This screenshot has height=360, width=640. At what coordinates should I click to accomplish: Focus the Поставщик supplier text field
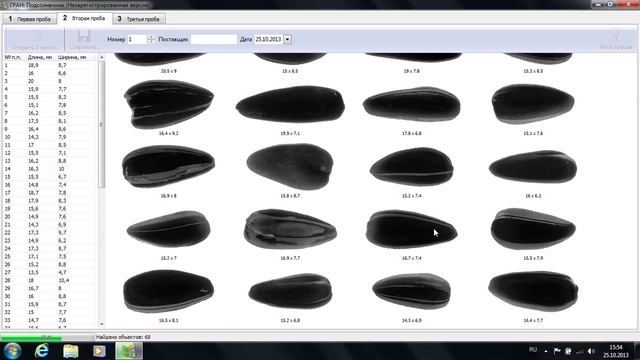point(213,39)
